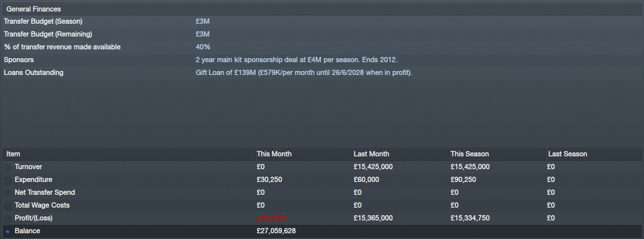Sort by the Item column header

point(129,154)
